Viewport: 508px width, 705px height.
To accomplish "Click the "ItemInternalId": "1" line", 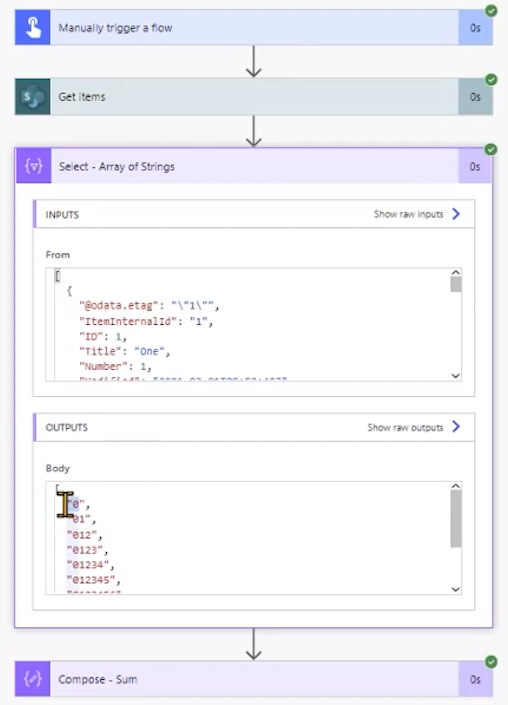I will pos(146,321).
